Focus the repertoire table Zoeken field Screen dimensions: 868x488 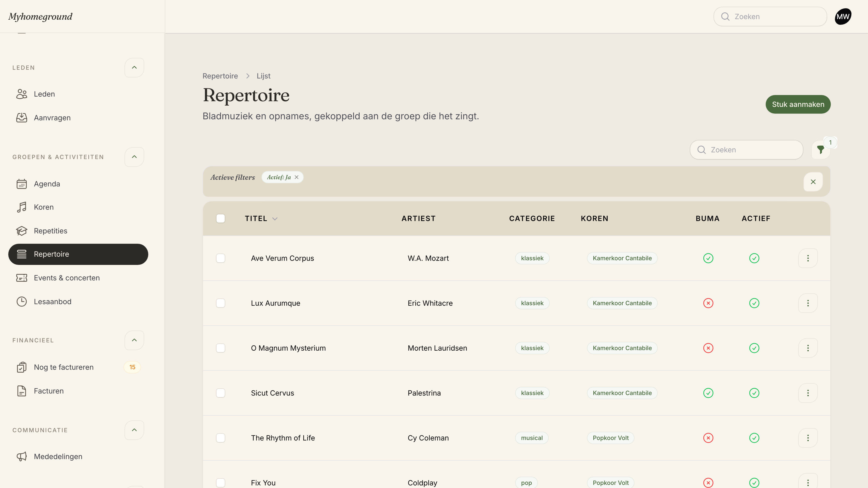746,150
